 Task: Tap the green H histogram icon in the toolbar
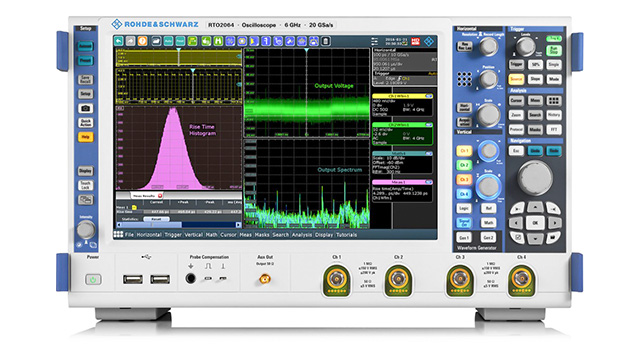coord(218,41)
